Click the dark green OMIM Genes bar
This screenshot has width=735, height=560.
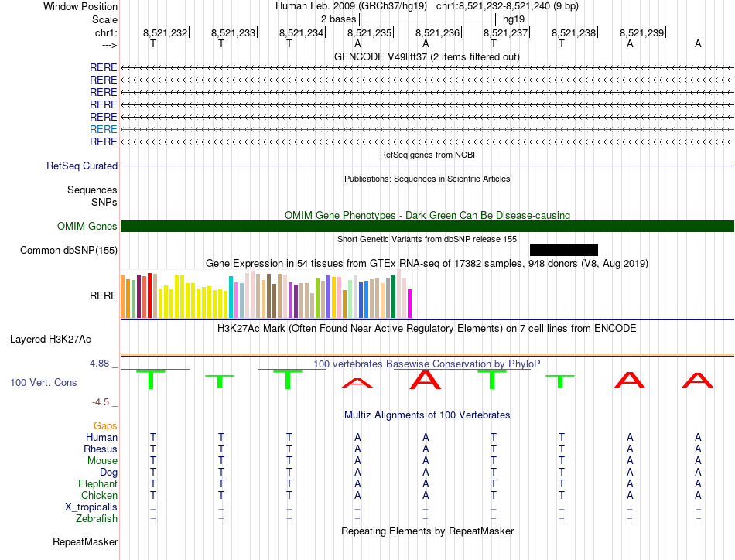point(427,227)
